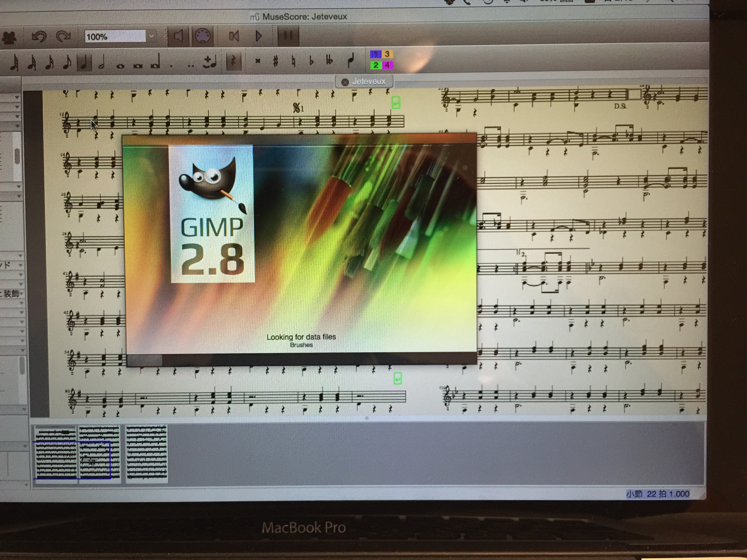Select the green line break marker near bottom
The image size is (747, 560).
tap(398, 378)
